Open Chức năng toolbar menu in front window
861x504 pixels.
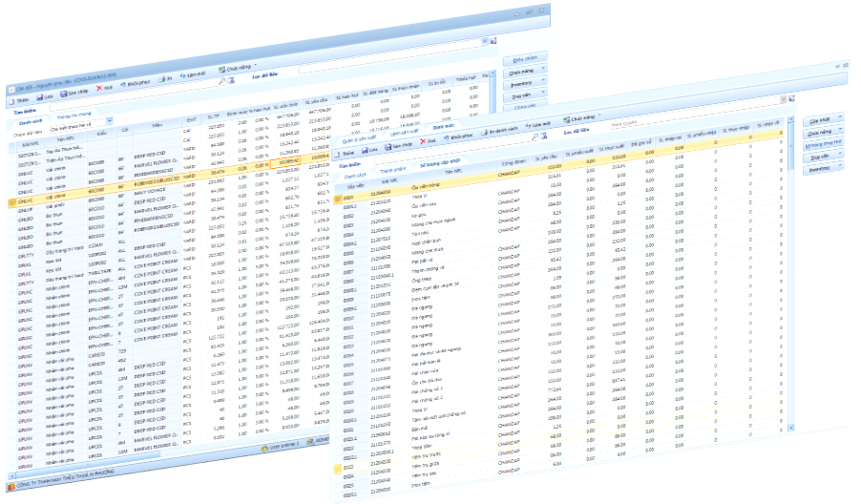[582, 117]
